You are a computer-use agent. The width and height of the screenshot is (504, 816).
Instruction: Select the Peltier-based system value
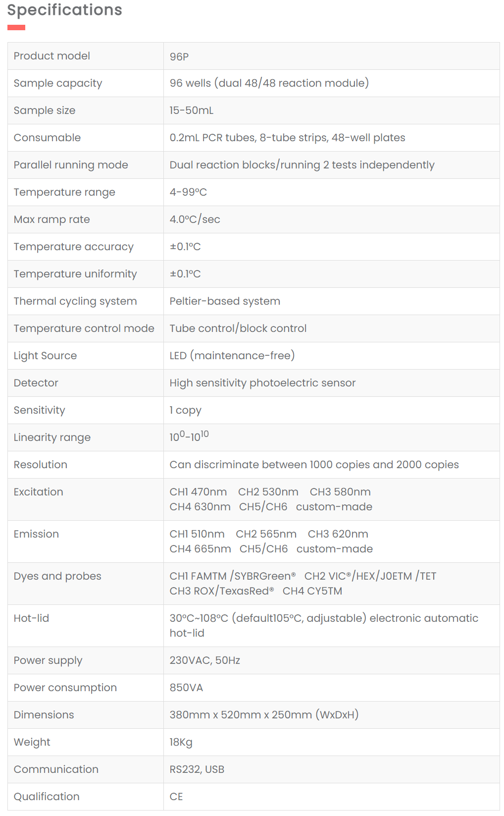[225, 301]
